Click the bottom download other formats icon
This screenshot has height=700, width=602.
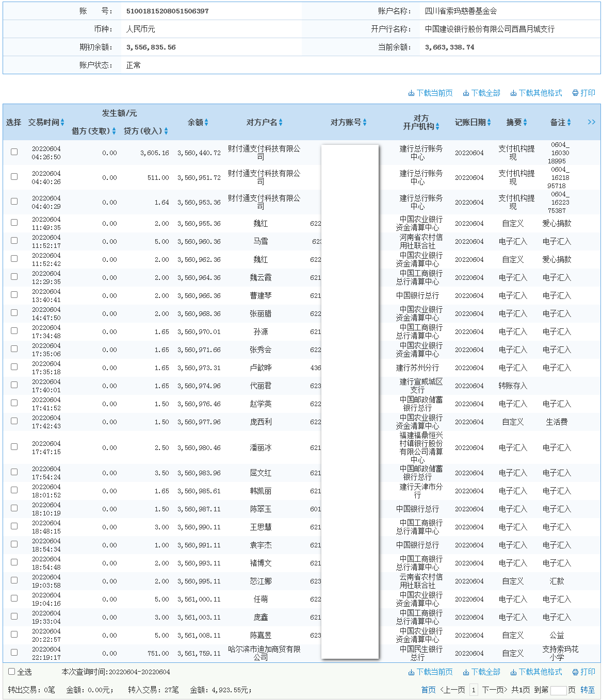pyautogui.click(x=513, y=672)
